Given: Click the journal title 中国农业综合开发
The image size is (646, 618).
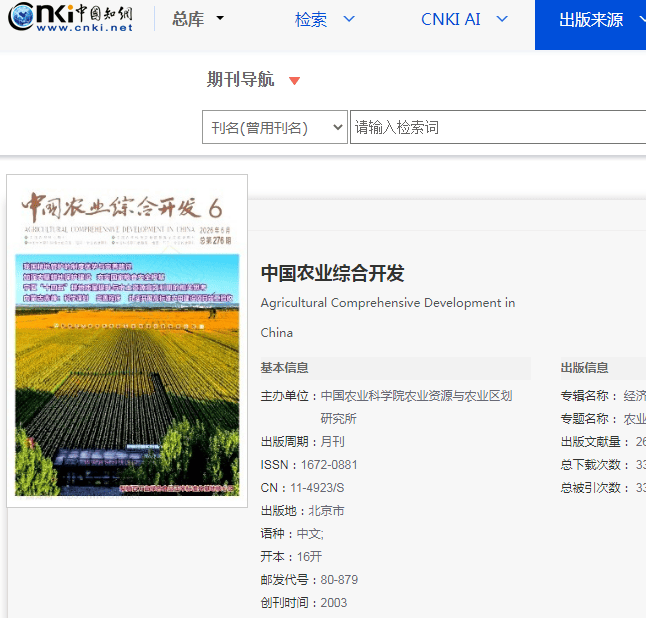Looking at the screenshot, I should [x=332, y=273].
